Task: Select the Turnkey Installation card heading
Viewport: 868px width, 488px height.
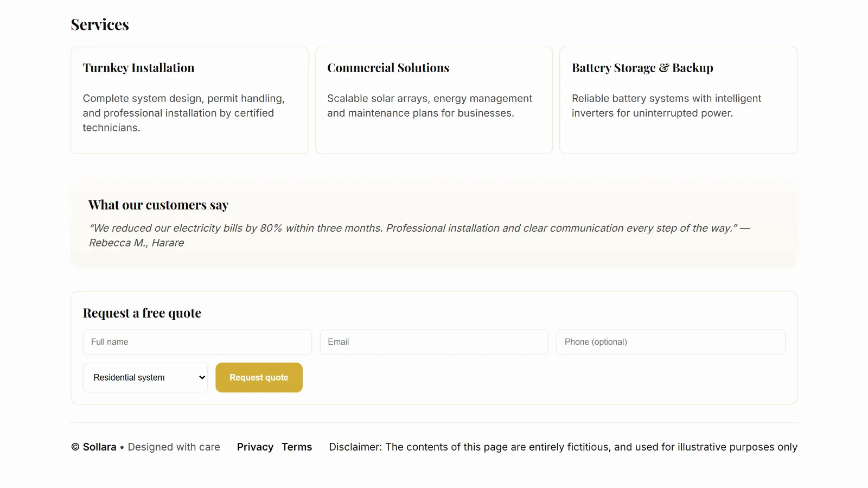Action: 138,68
